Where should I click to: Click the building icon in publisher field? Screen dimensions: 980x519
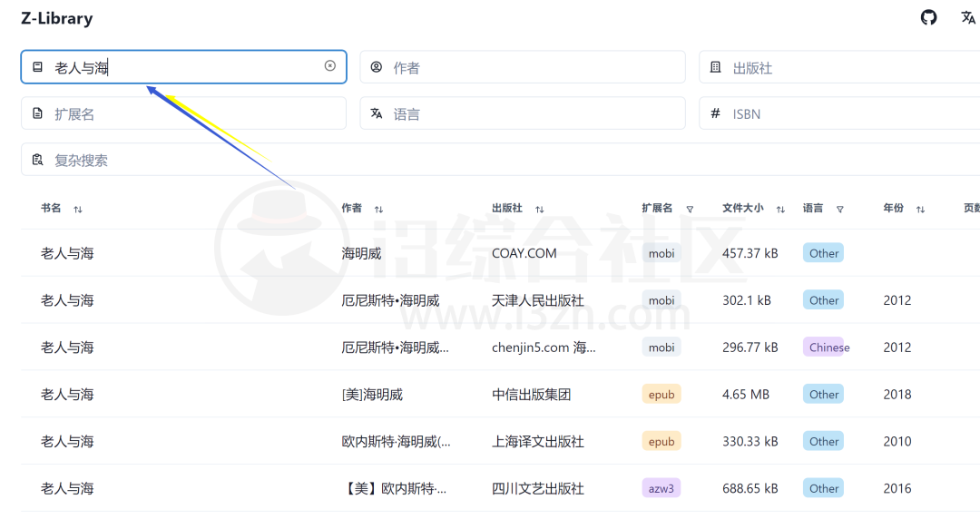pos(716,66)
